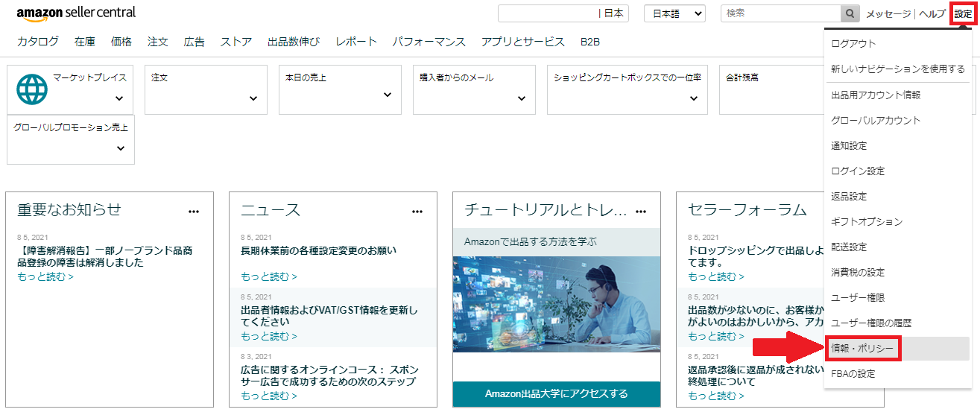Click Amazon出品大学にアクセスする button
Screen dimensions: 980x415
557,393
